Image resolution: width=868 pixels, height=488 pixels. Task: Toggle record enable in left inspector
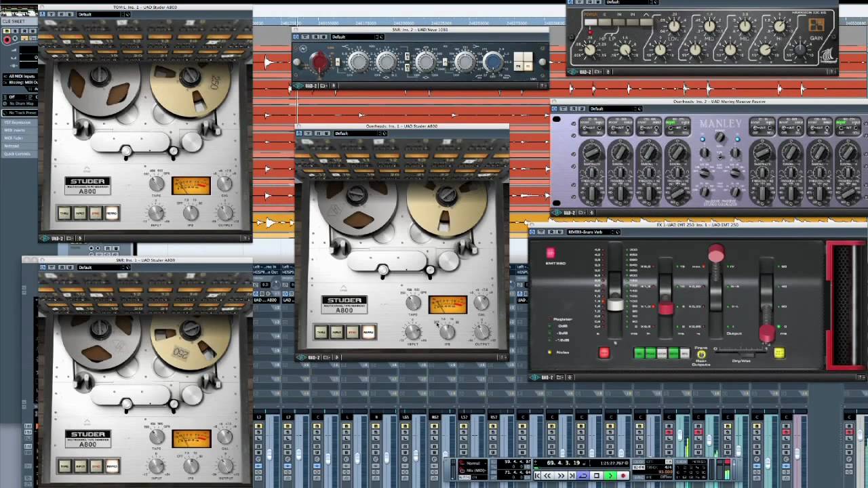7,40
